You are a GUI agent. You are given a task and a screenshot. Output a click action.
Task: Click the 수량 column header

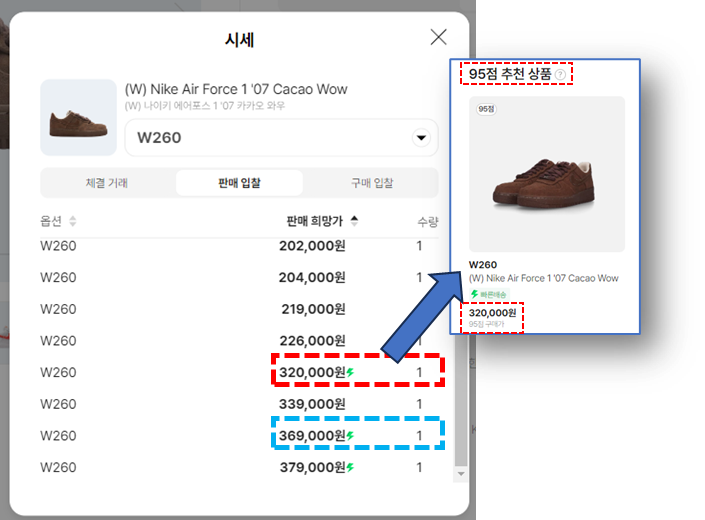(427, 222)
